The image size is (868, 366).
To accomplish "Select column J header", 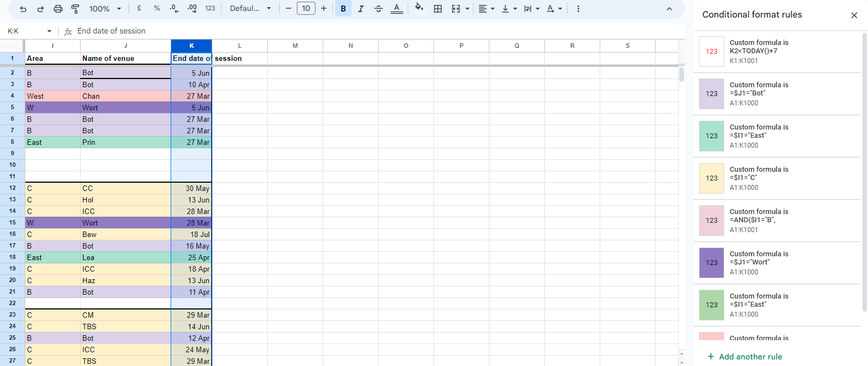I will pyautogui.click(x=126, y=46).
